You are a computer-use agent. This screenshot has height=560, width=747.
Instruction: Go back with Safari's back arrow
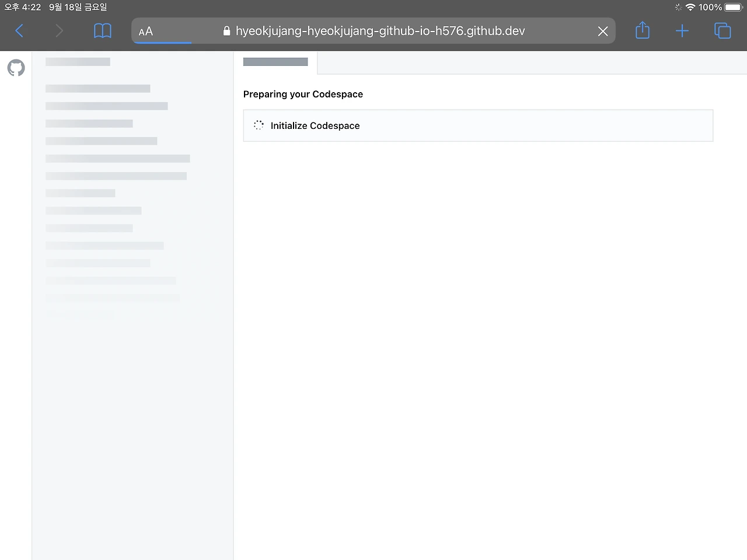(x=19, y=31)
